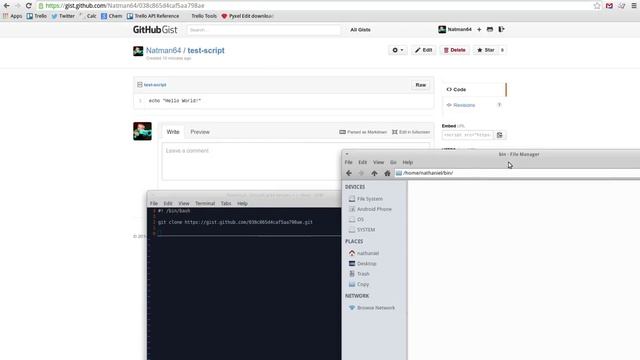Open the Terminal window's Edit menu

pos(168,203)
